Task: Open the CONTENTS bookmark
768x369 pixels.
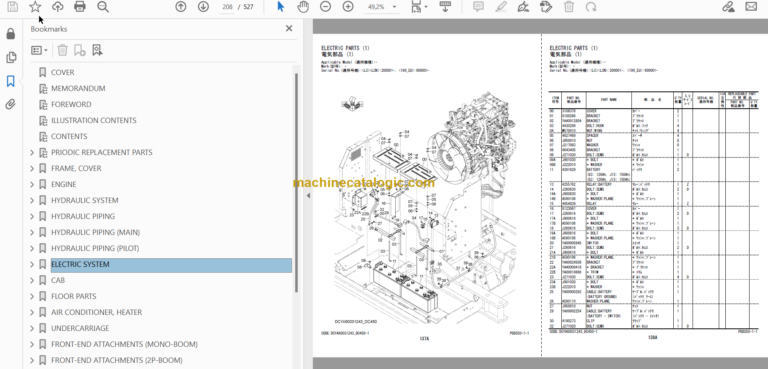Action: click(x=69, y=136)
